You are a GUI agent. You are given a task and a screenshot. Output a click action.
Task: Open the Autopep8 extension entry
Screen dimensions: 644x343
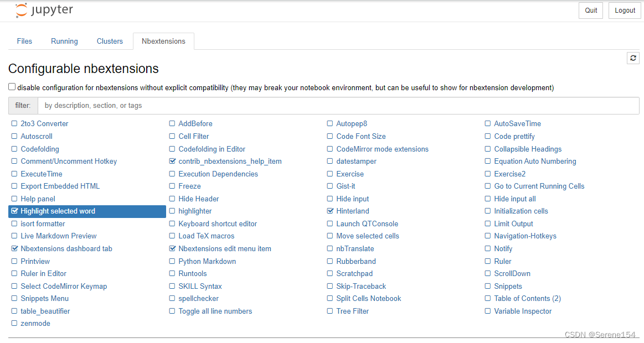point(351,124)
